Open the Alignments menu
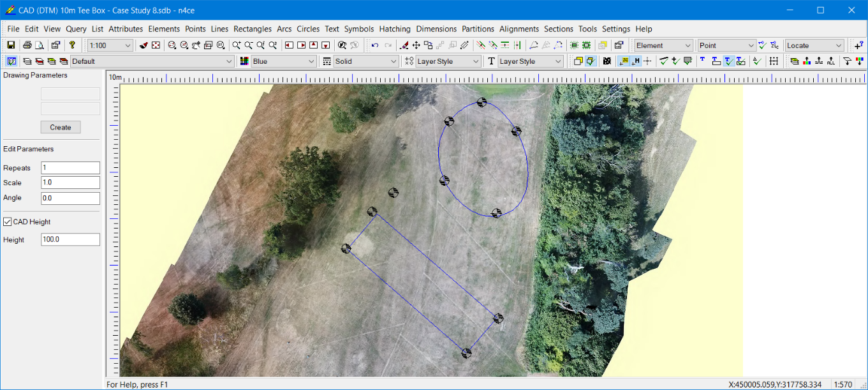The height and width of the screenshot is (390, 868). pyautogui.click(x=519, y=29)
